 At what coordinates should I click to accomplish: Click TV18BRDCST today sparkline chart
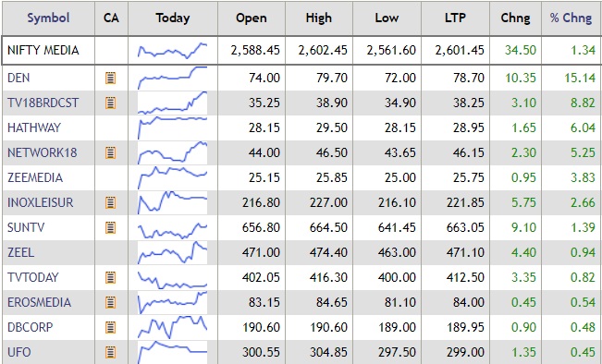click(172, 103)
